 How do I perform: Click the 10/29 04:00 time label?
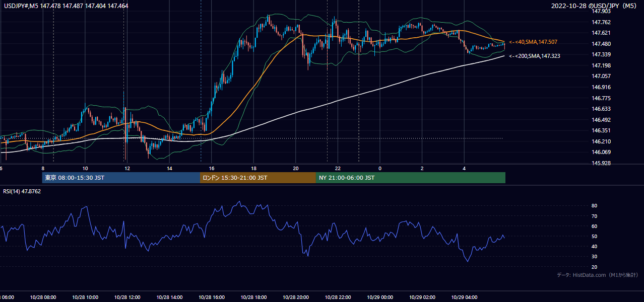click(x=464, y=297)
